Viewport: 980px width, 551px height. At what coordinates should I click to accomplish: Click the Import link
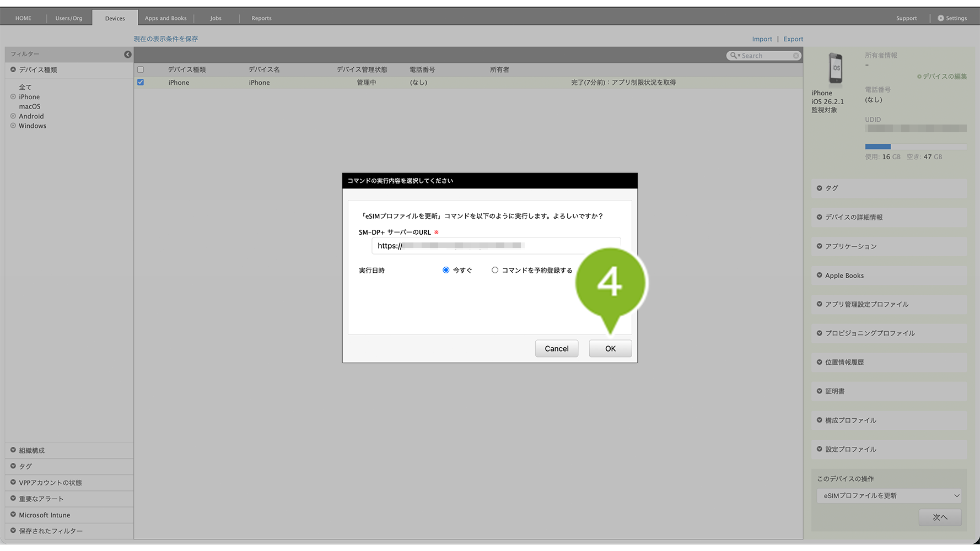(x=762, y=39)
